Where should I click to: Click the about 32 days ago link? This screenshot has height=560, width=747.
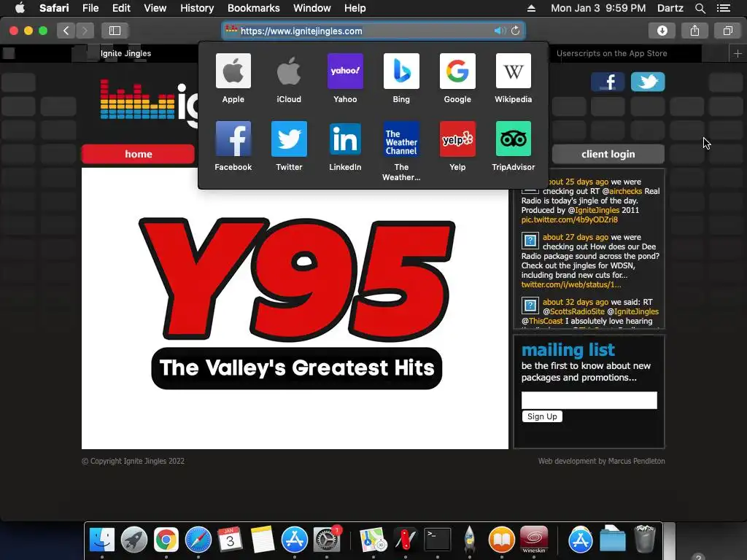[576, 302]
